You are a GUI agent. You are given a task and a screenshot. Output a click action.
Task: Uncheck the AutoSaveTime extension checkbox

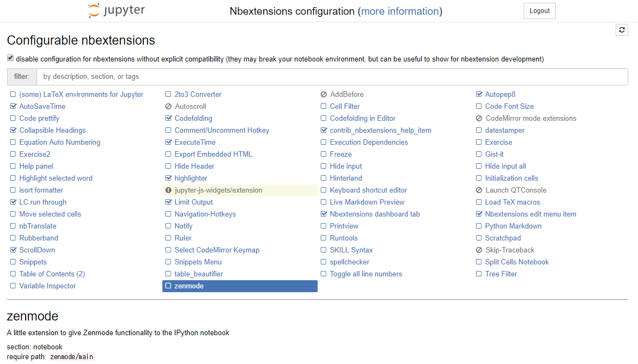point(13,107)
